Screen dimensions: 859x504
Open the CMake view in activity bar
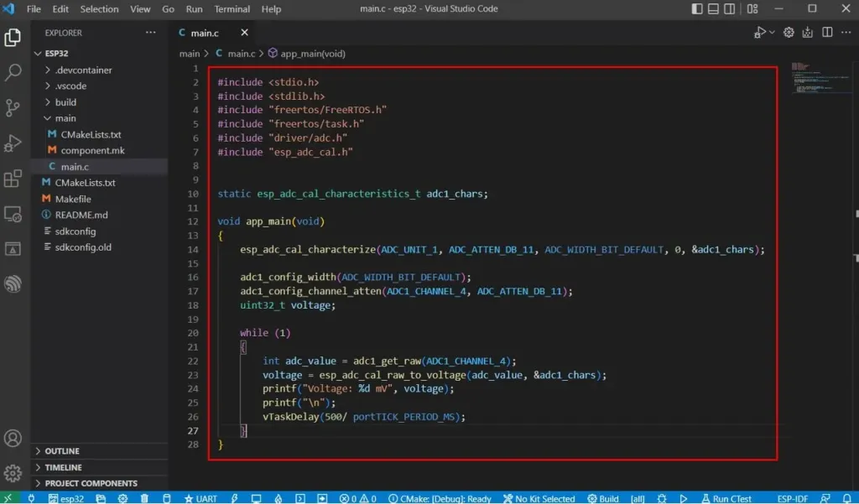click(13, 249)
